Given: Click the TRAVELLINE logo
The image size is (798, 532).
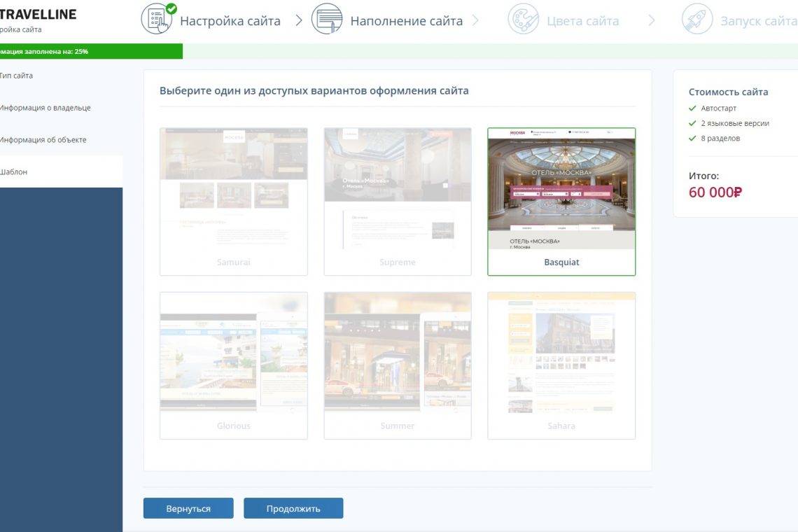Looking at the screenshot, I should click(x=38, y=14).
